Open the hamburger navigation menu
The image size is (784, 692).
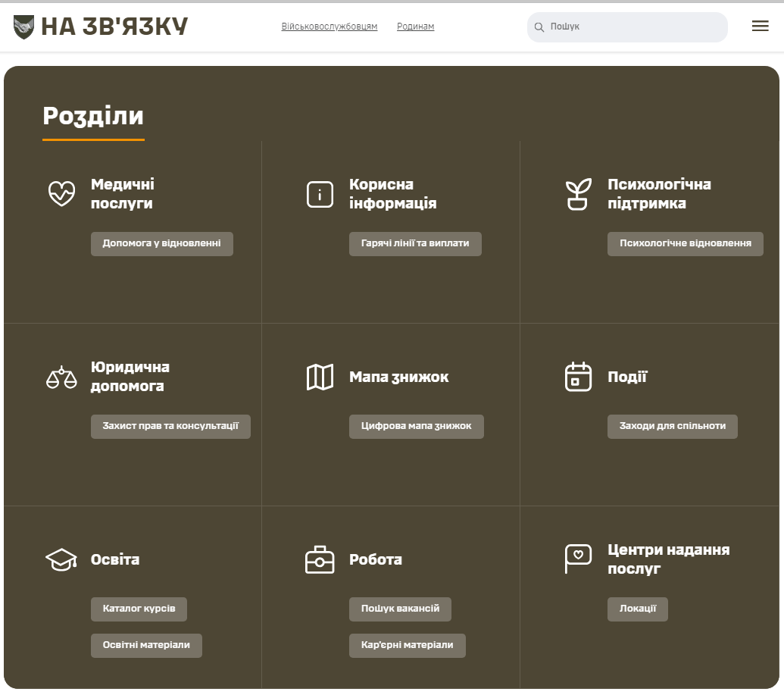(x=760, y=26)
